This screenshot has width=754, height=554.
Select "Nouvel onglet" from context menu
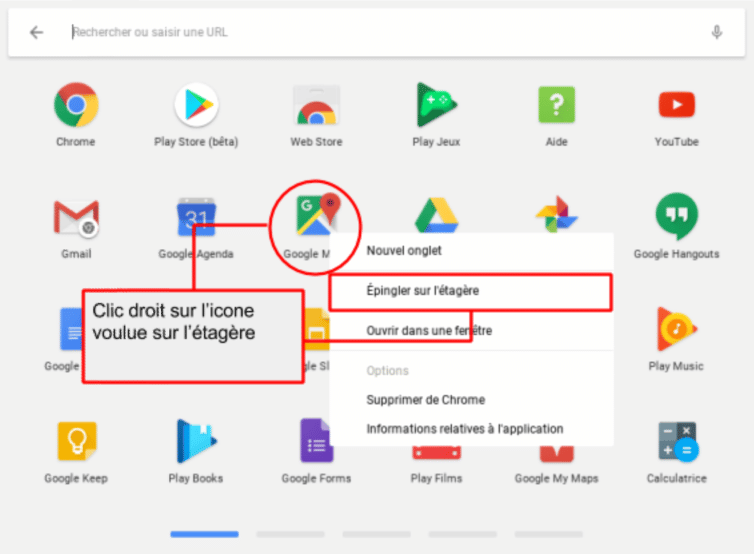point(404,250)
